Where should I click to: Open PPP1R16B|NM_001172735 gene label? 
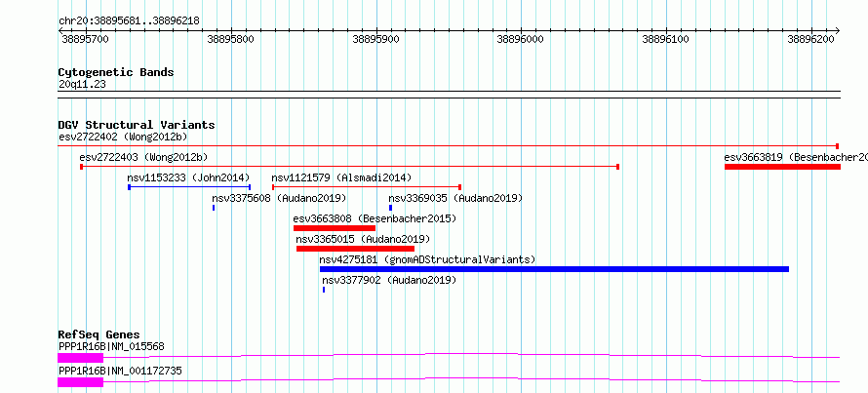pyautogui.click(x=120, y=371)
